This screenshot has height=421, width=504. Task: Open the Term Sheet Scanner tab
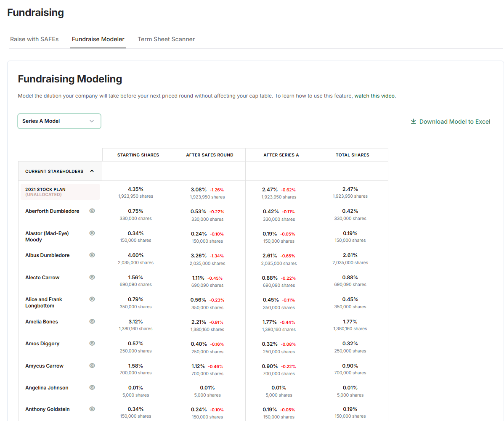pos(166,39)
